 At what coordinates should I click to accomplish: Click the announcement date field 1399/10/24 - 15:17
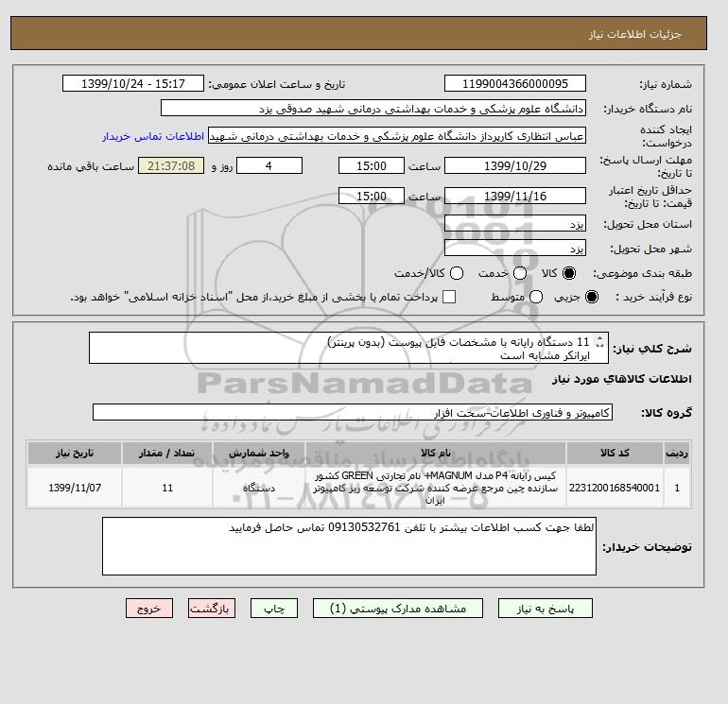pos(133,83)
